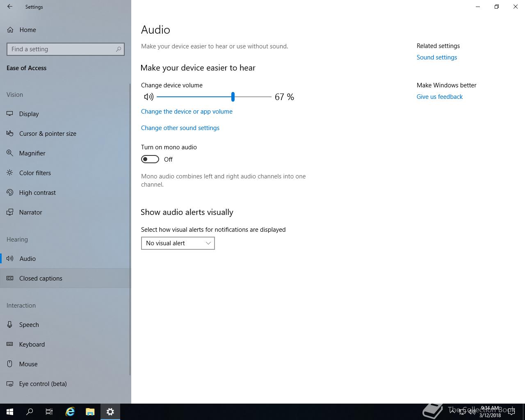Screen dimensions: 525x420
Task: Click the Find a setting search box
Action: [x=66, y=49]
